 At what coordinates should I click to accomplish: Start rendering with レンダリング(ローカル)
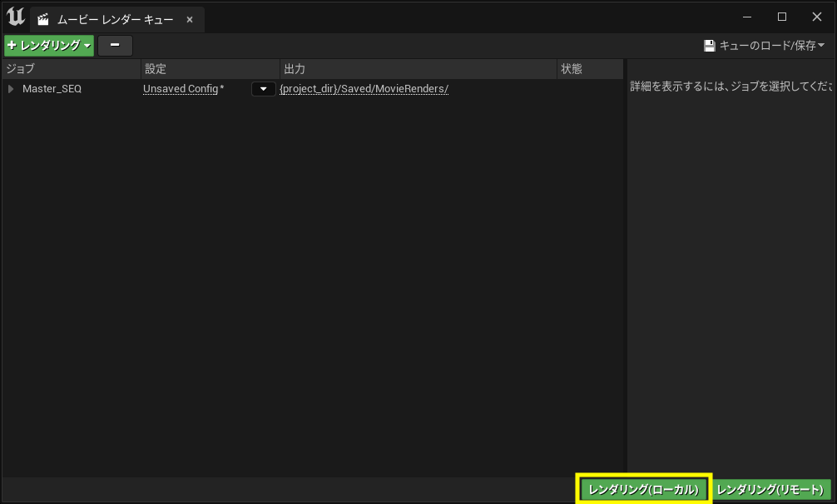pyautogui.click(x=644, y=489)
